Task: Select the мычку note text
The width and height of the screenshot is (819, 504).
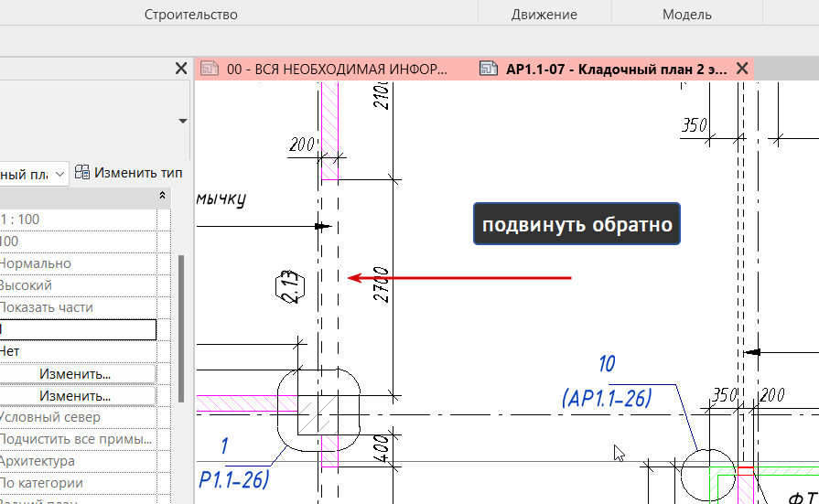Action: [221, 199]
